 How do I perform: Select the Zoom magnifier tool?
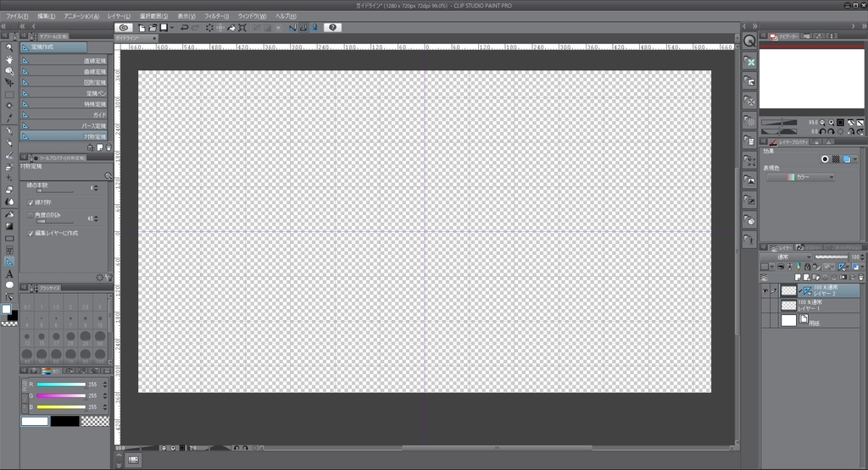pyautogui.click(x=9, y=47)
